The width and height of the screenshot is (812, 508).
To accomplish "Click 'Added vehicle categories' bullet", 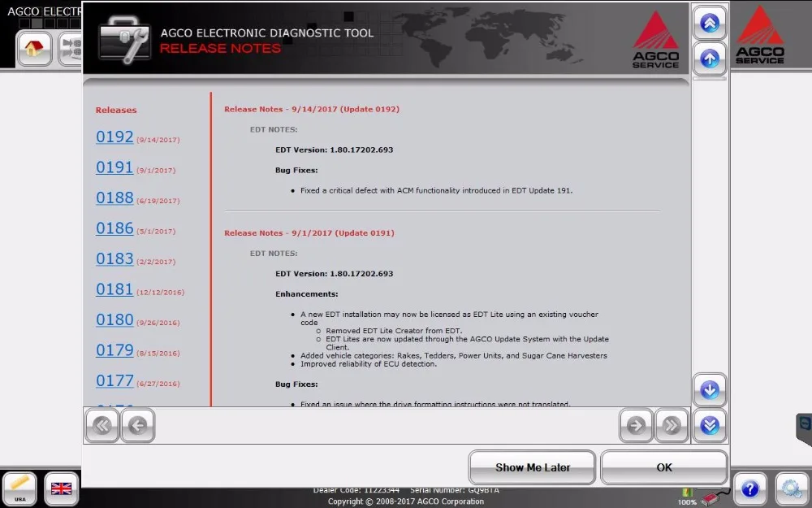I will tap(454, 356).
